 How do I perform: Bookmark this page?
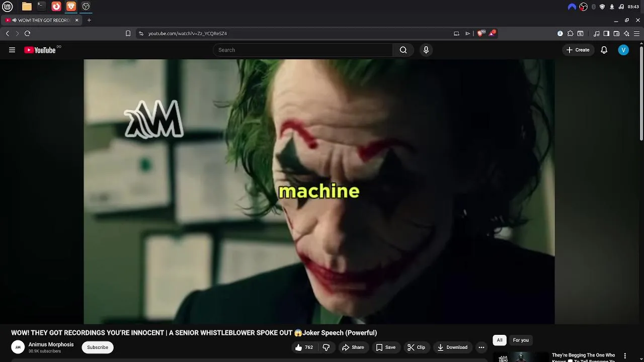click(x=128, y=33)
